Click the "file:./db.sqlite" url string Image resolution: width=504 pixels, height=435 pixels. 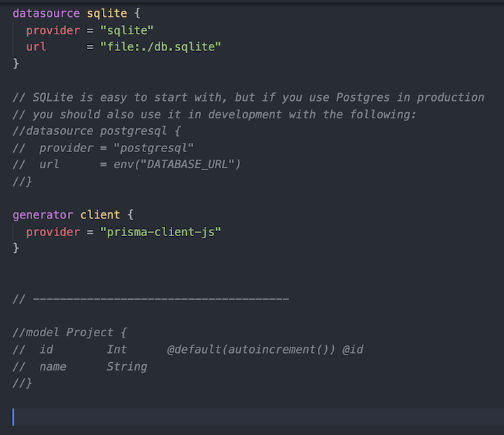tap(161, 47)
